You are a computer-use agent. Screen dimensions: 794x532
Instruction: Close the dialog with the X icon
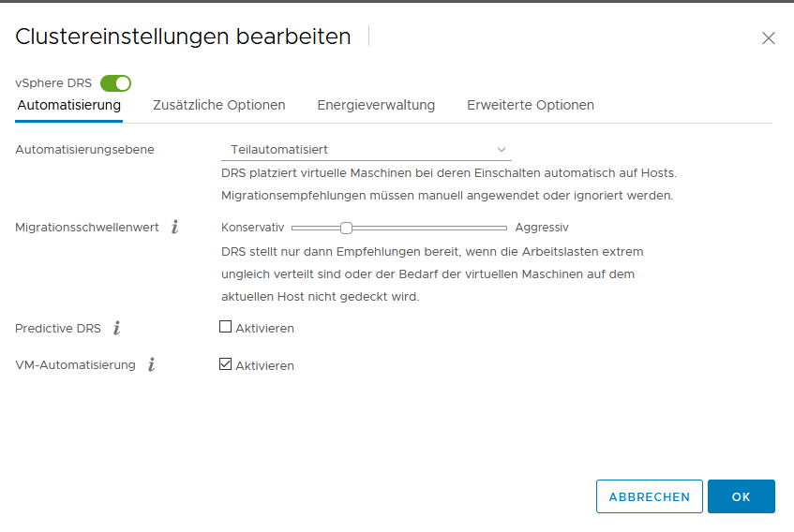768,38
